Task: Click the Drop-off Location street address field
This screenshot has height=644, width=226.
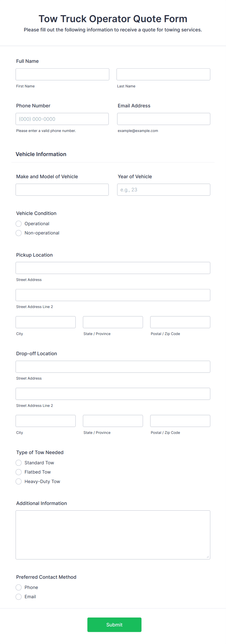Action: click(113, 366)
